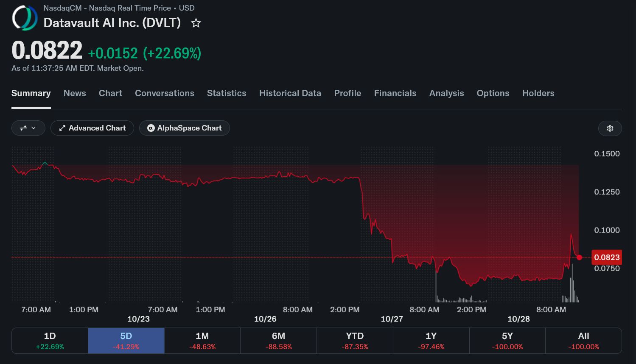This screenshot has height=364, width=636.
Task: Click the red 0.0823 price label
Action: coord(607,257)
